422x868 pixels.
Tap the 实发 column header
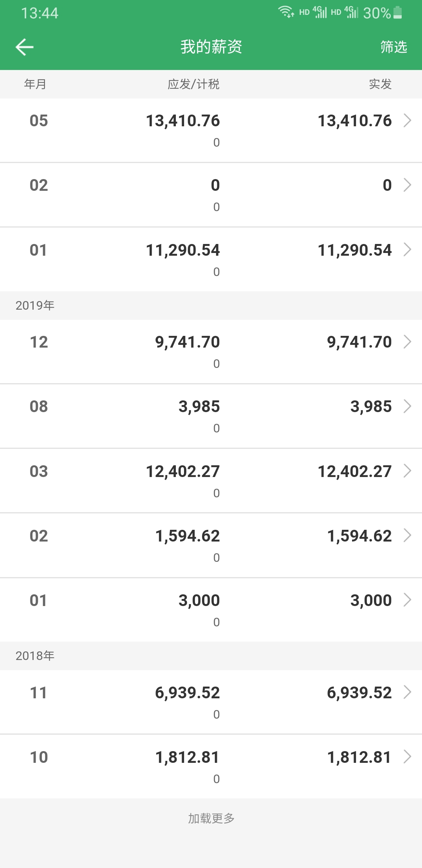click(x=380, y=84)
